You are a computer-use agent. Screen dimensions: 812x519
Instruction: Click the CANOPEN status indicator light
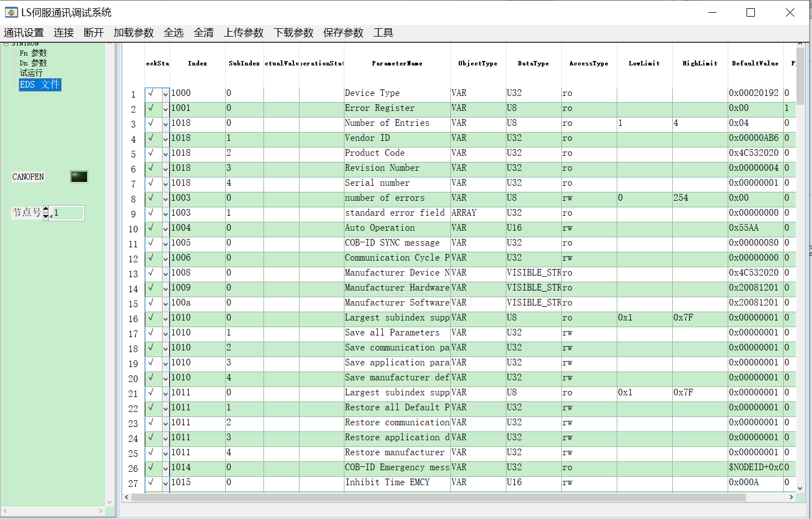click(78, 176)
